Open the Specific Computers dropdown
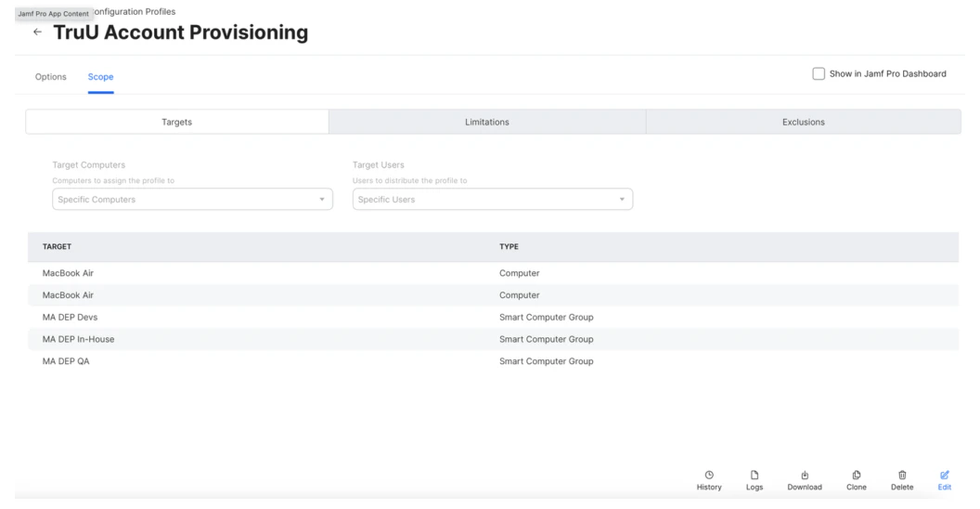This screenshot has width=980, height=509. click(192, 200)
